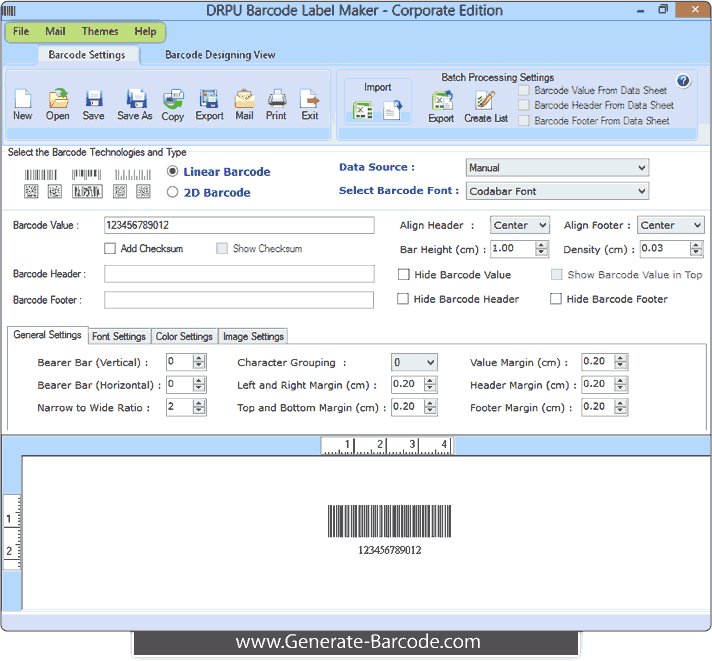Adjust Bearer Bar (Vertical) spinner
The width and height of the screenshot is (712, 661).
199,362
